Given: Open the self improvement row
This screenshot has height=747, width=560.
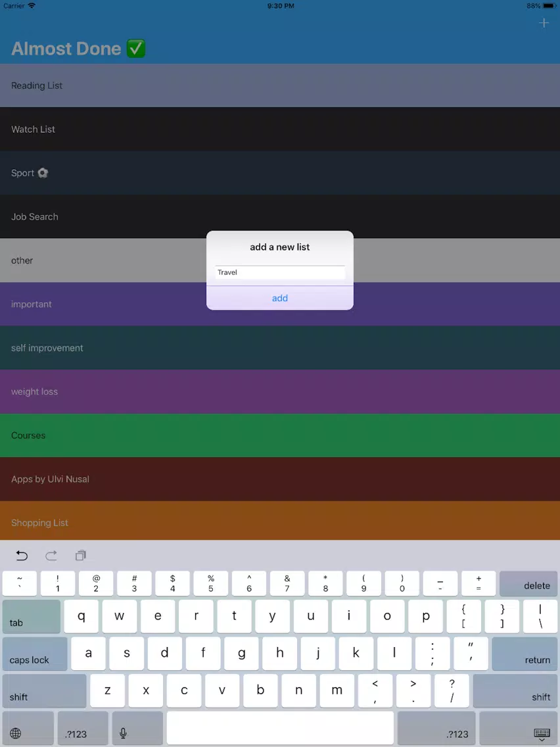Looking at the screenshot, I should tap(280, 348).
